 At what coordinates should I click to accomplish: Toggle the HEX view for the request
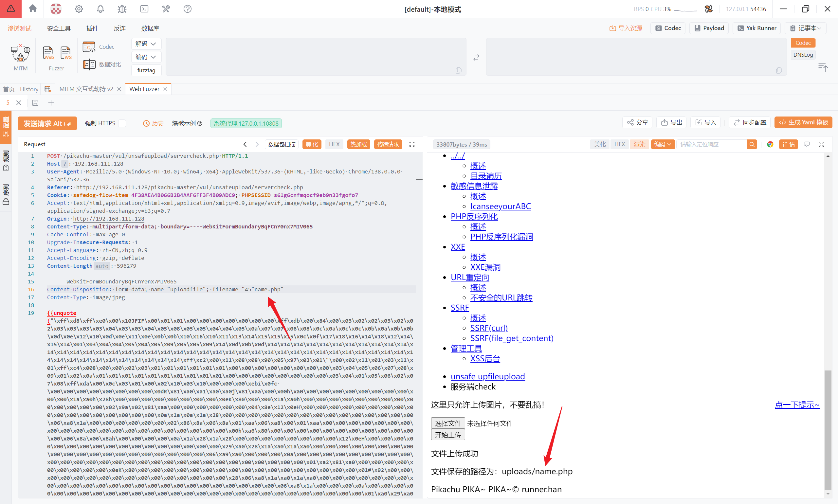click(334, 144)
